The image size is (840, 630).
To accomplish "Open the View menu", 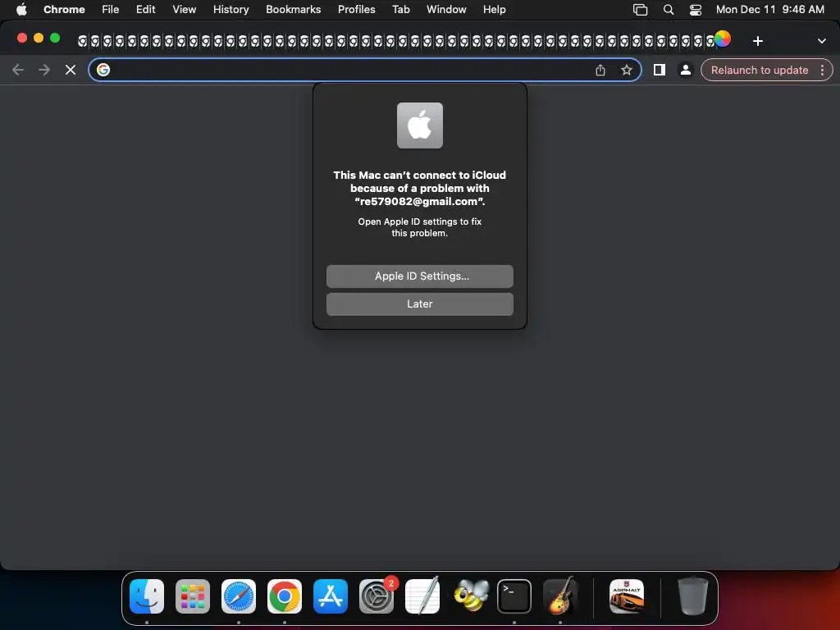I will [184, 9].
